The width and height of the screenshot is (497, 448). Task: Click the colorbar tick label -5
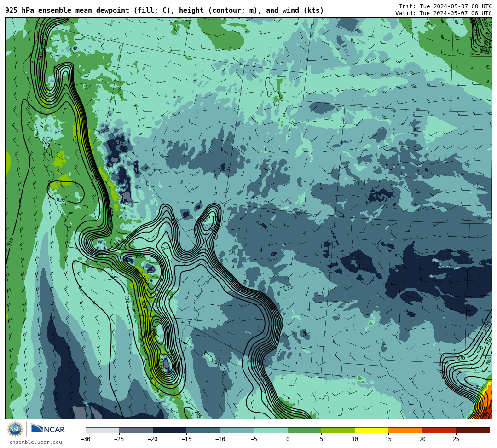tap(254, 439)
